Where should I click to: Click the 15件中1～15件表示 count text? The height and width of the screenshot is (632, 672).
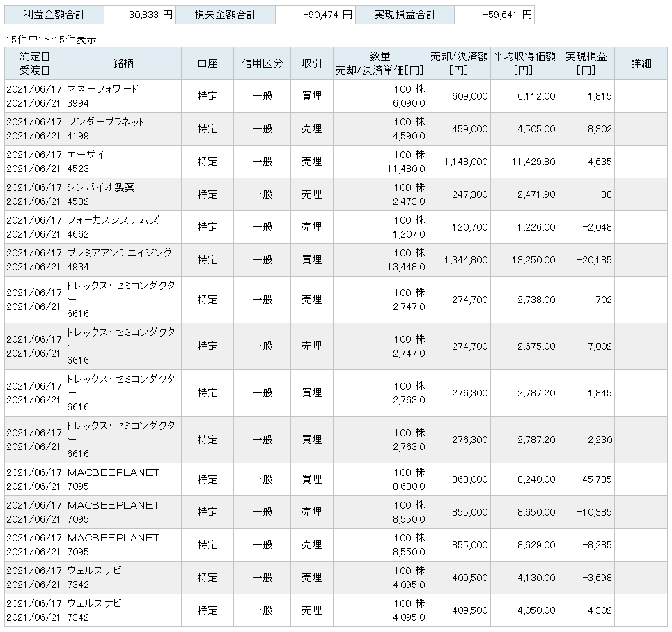click(51, 40)
